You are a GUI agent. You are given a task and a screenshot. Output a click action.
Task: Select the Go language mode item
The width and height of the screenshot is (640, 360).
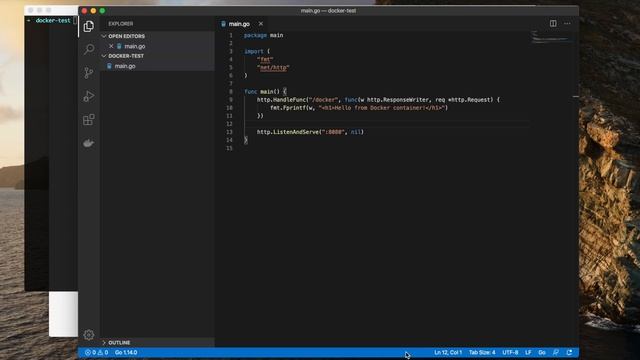[x=542, y=352]
